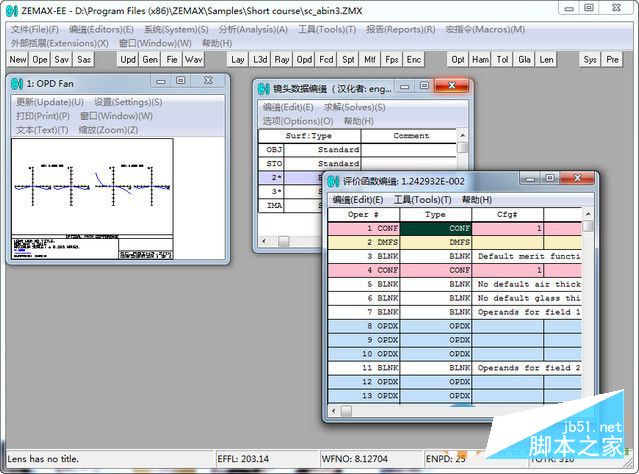Image resolution: width=639 pixels, height=474 pixels.
Task: Select the STO surface row
Action: pyautogui.click(x=357, y=163)
